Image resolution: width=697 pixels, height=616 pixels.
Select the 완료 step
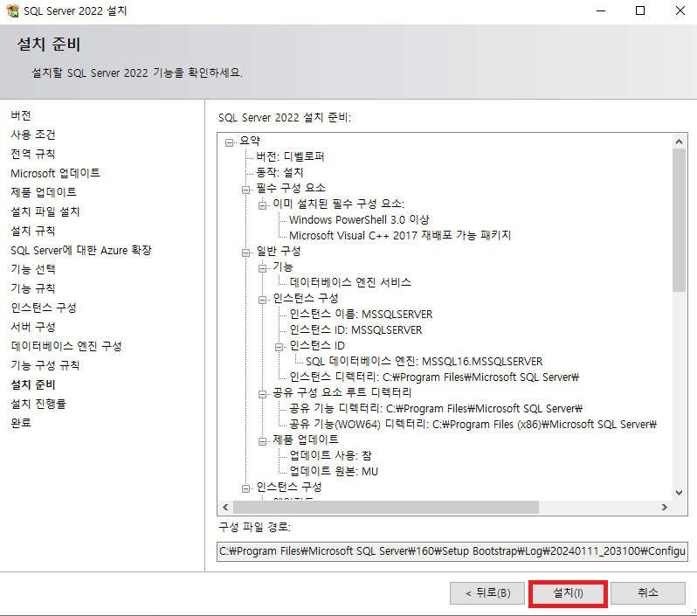pyautogui.click(x=21, y=423)
